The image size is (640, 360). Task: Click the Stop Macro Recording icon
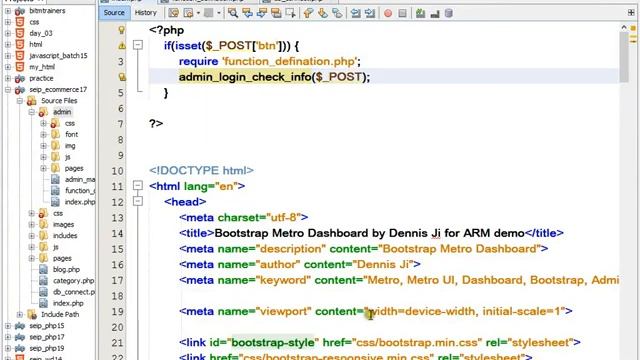point(402,13)
